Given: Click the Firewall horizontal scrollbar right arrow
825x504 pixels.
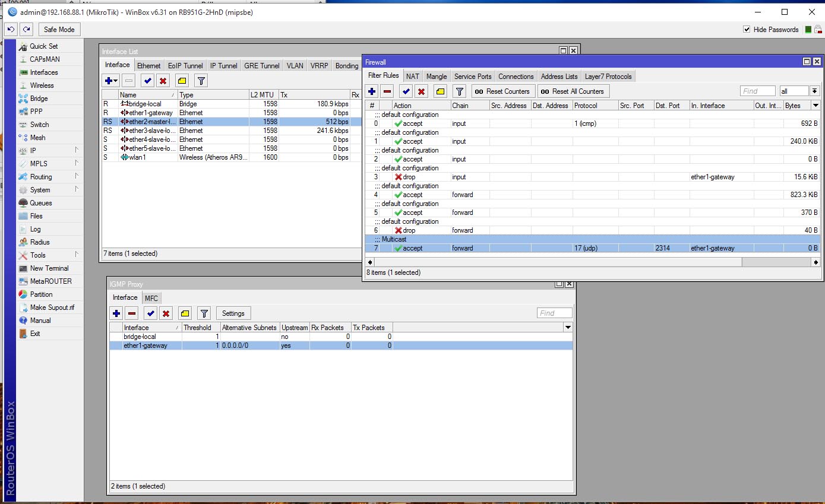Looking at the screenshot, I should coord(816,262).
